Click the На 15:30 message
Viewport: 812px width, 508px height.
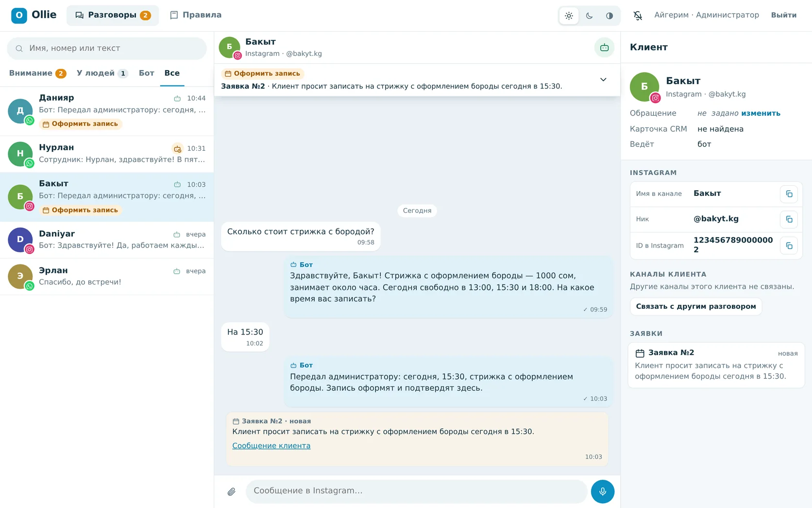(x=245, y=337)
